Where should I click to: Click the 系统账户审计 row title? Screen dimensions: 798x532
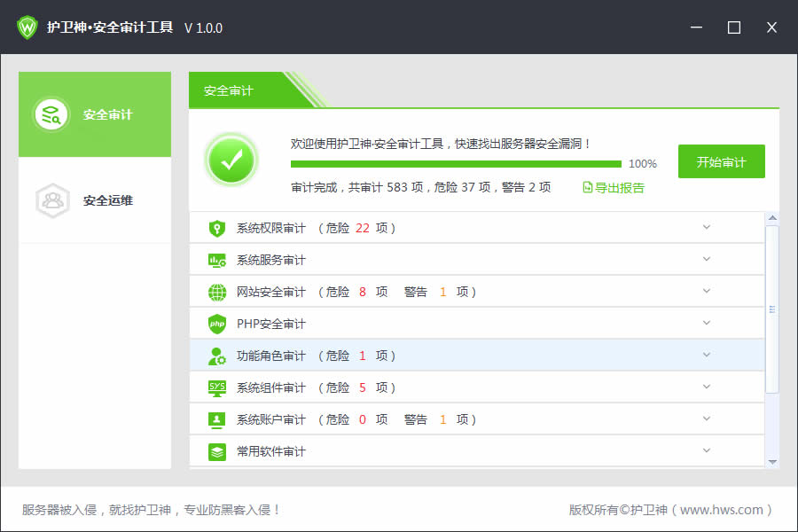click(x=271, y=420)
